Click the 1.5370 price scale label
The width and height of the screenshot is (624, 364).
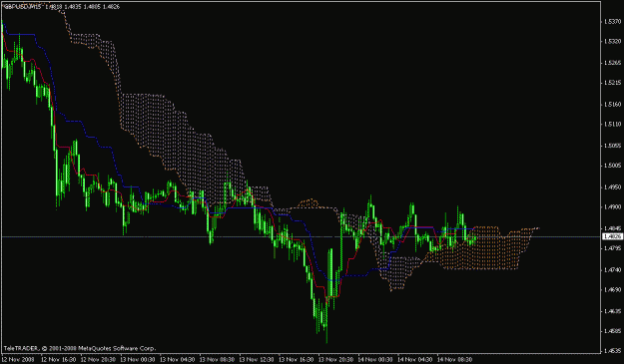[x=612, y=22]
